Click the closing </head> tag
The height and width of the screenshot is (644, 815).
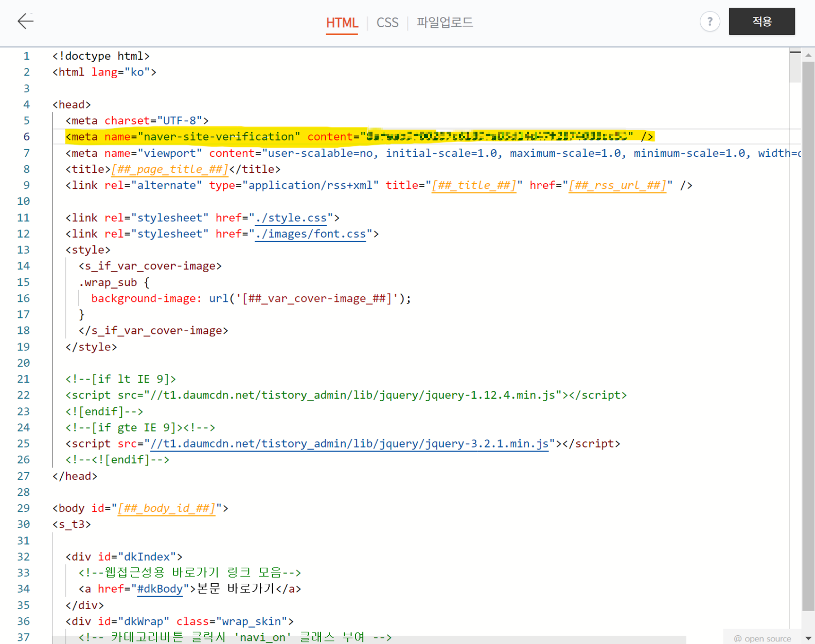[75, 476]
